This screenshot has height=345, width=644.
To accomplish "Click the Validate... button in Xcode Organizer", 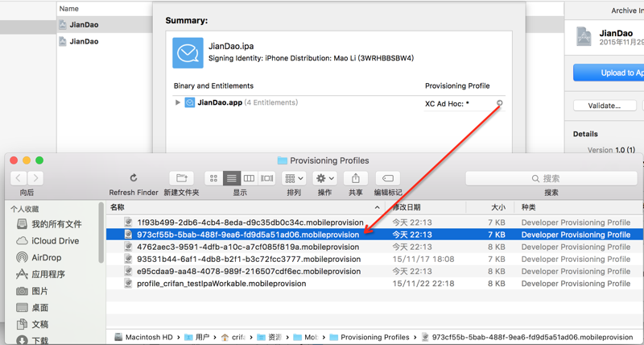I will [605, 106].
